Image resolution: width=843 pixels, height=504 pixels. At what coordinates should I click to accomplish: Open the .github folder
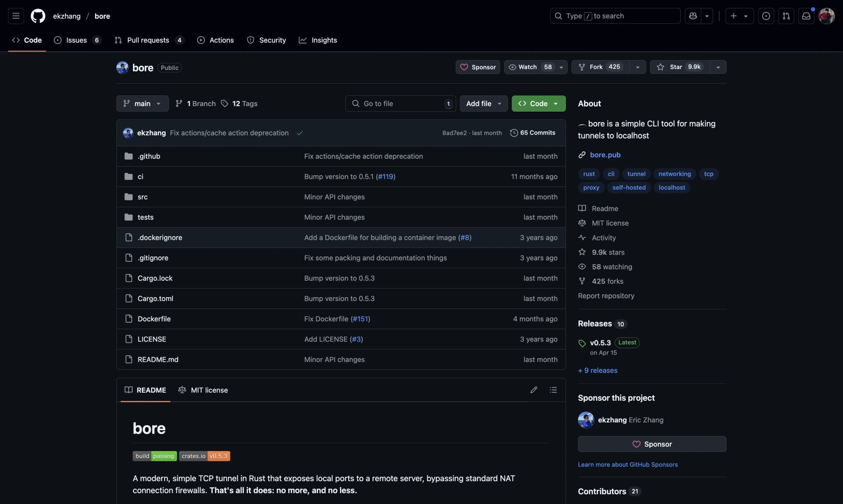click(x=149, y=156)
